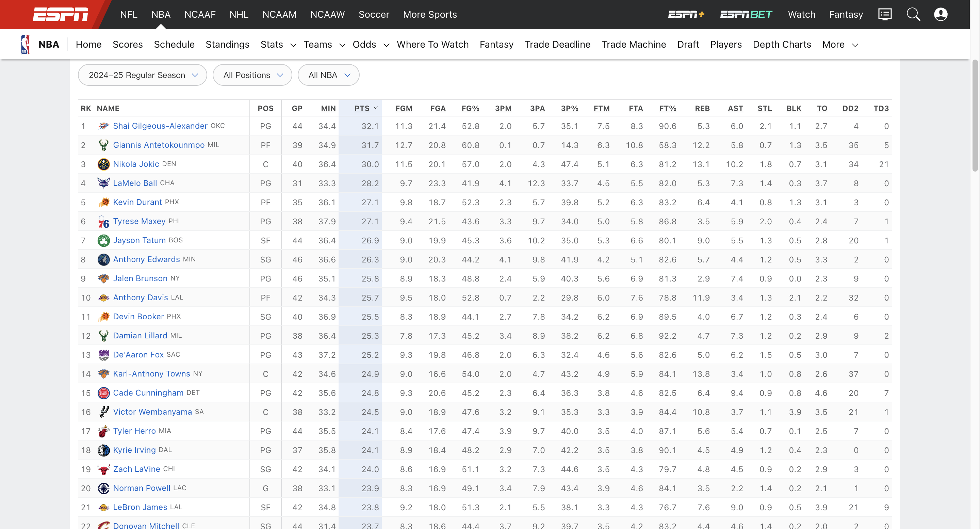Open Damian Lillard's player page

(x=140, y=336)
